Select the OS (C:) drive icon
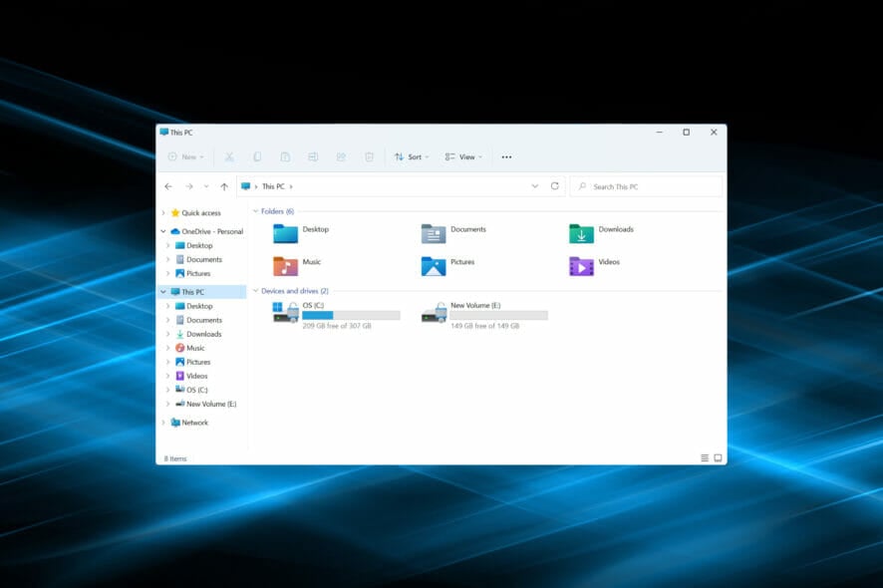The image size is (883, 588). tap(285, 312)
